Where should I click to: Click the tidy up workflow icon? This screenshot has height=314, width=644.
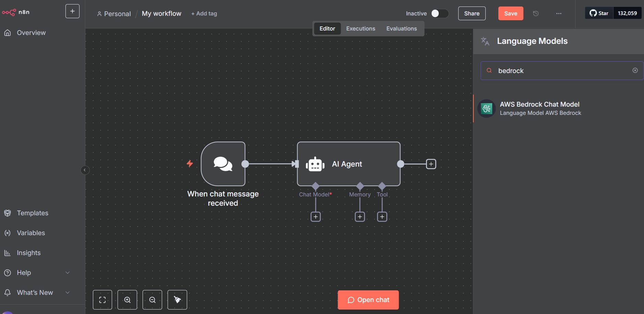pyautogui.click(x=177, y=300)
